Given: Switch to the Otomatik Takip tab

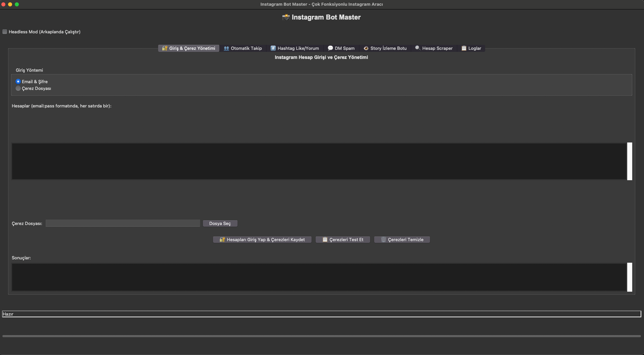Looking at the screenshot, I should coord(243,48).
